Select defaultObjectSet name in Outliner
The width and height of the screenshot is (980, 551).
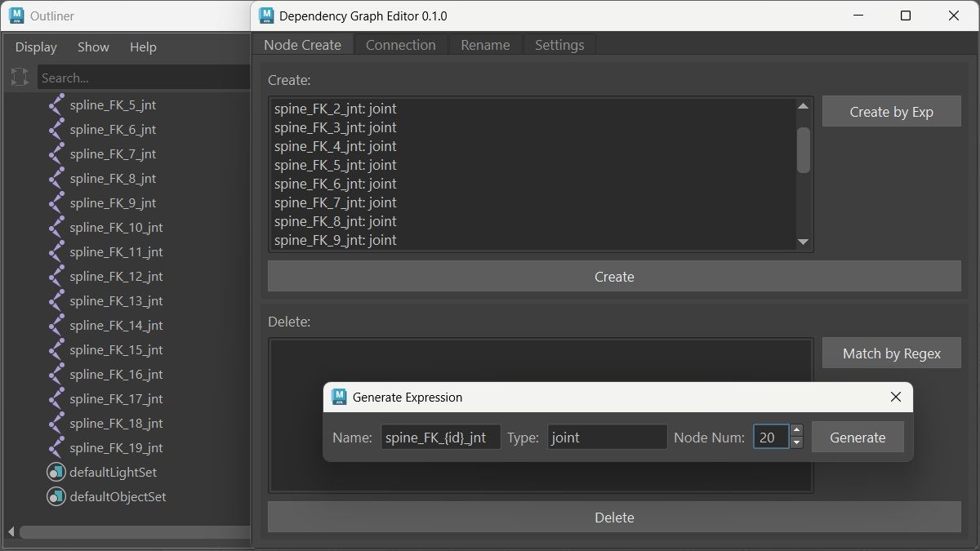tap(118, 496)
